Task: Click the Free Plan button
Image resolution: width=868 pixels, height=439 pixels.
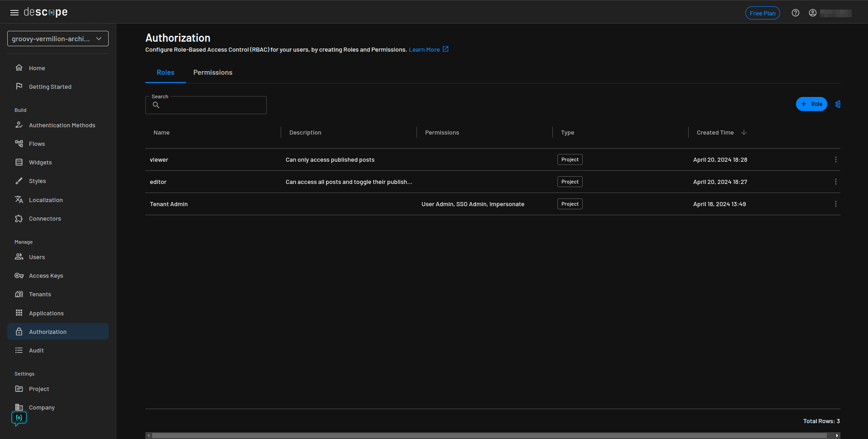Action: pyautogui.click(x=762, y=13)
